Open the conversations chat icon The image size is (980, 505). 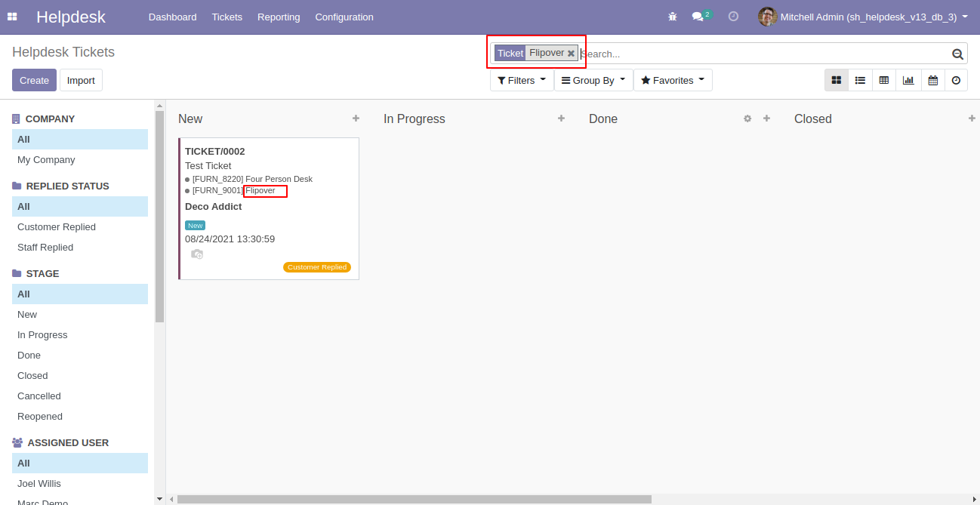pyautogui.click(x=698, y=17)
